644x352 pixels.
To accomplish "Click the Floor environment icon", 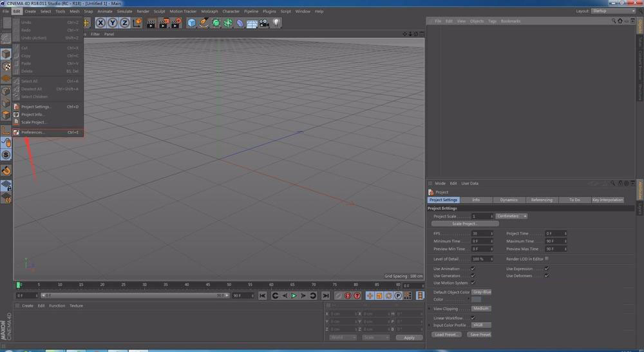I will pyautogui.click(x=252, y=23).
